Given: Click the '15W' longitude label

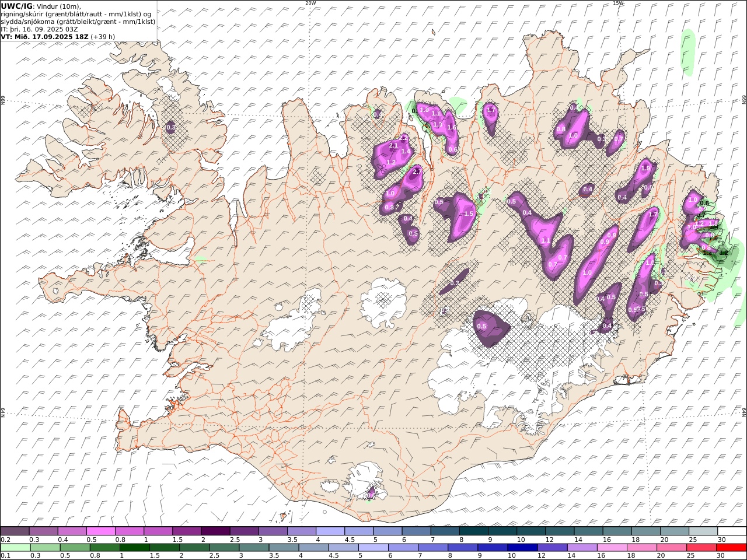Looking at the screenshot, I should (618, 3).
